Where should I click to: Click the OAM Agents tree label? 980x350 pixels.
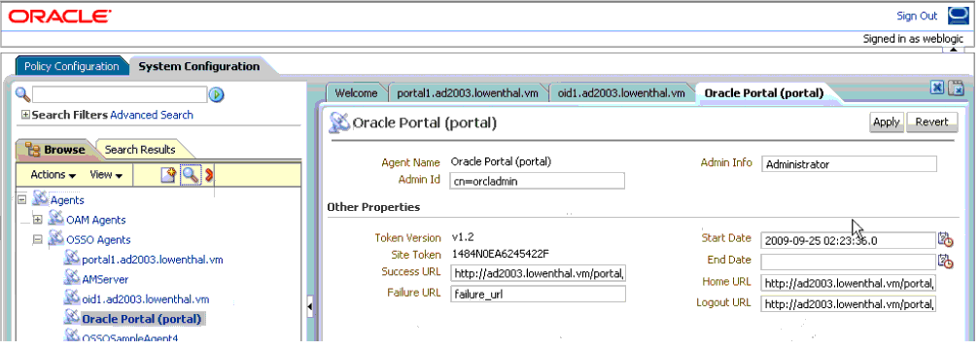[95, 220]
